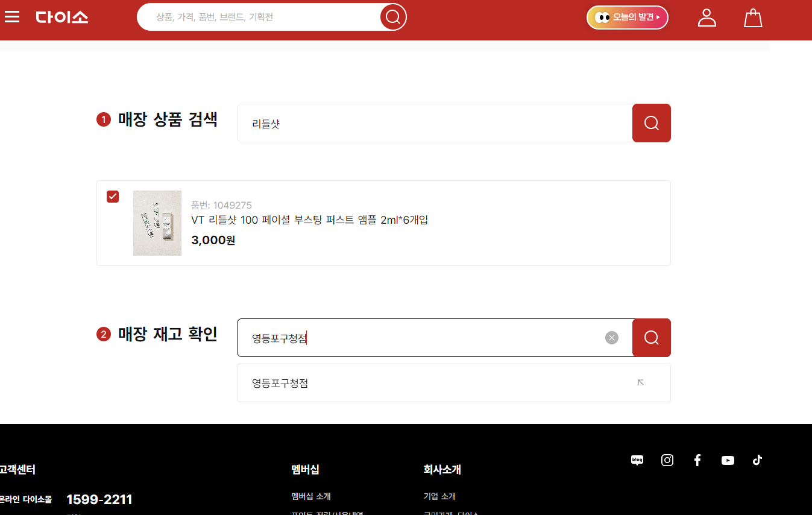
Task: Click the 다이소 logo
Action: click(62, 17)
